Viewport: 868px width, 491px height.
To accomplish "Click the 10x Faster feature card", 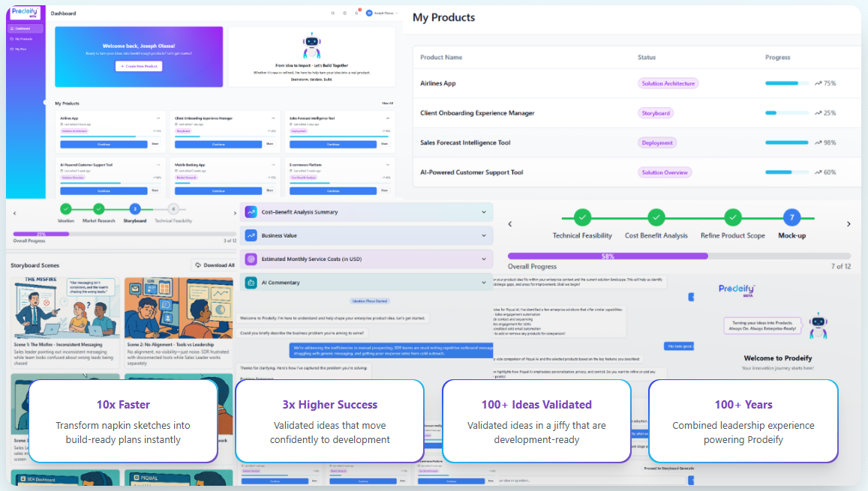I will (x=123, y=421).
